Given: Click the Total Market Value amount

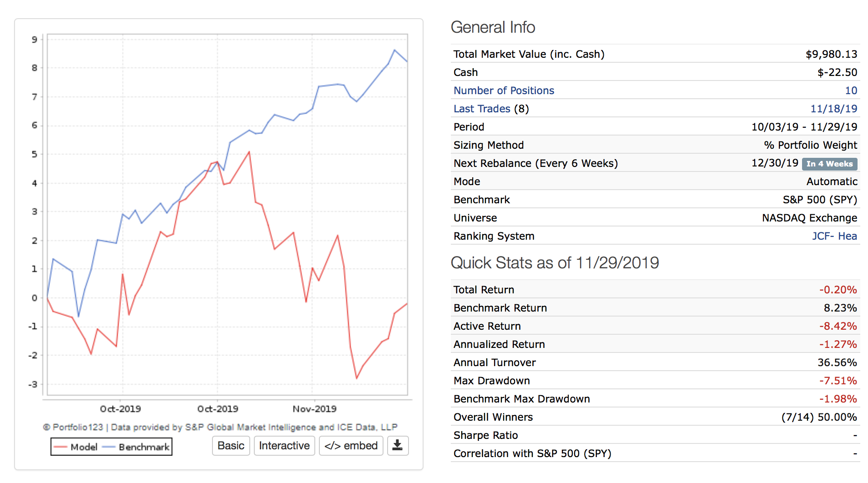Looking at the screenshot, I should point(831,54).
